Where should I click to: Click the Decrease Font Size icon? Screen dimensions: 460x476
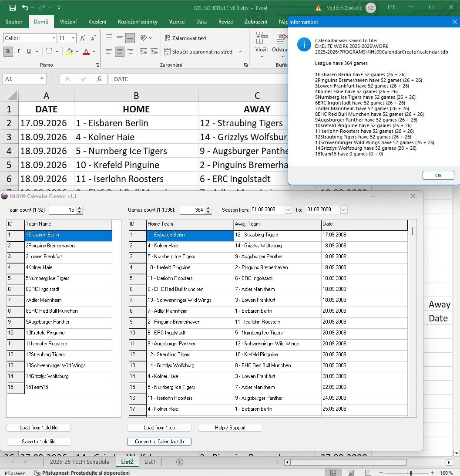[x=93, y=38]
